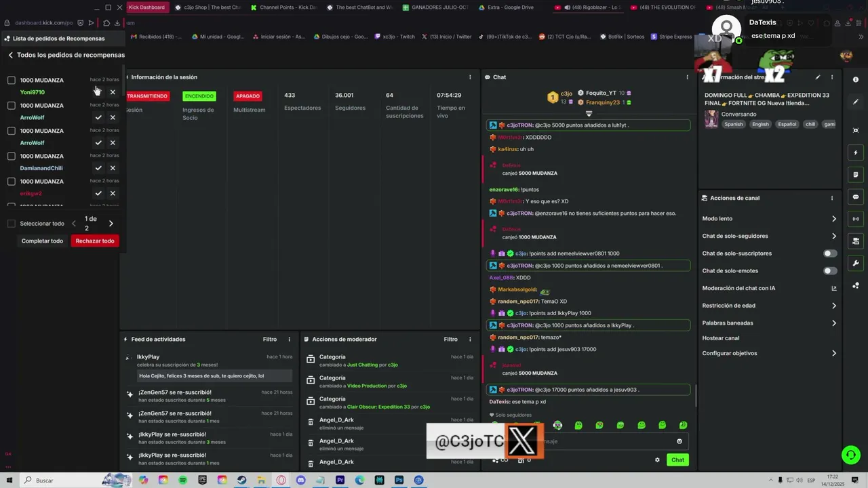Open Información de la sesión options menu
868x488 pixels.
[470, 77]
